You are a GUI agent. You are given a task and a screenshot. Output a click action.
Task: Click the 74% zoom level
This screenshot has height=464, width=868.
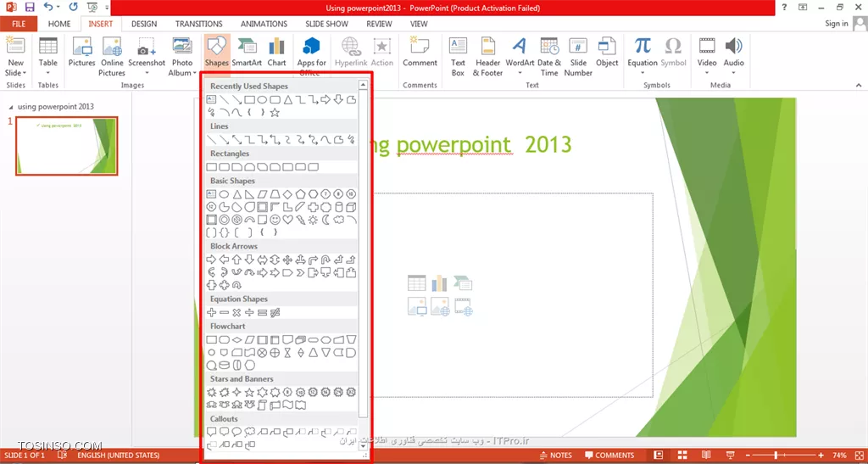[x=839, y=456]
